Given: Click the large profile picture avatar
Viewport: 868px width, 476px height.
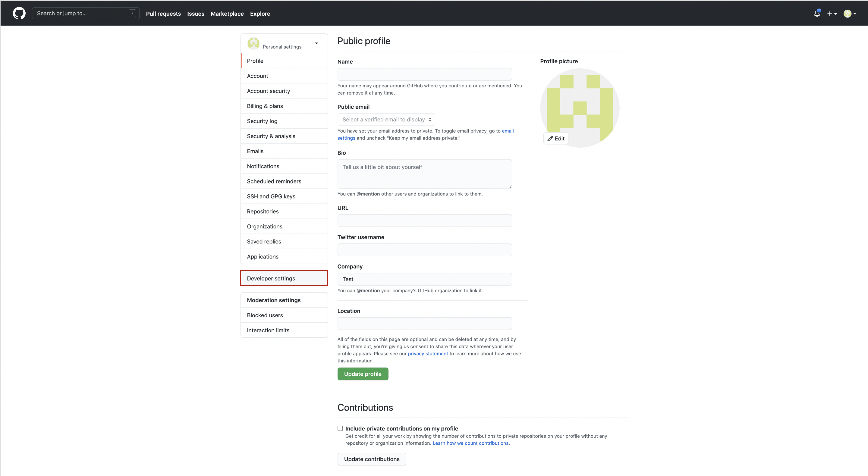Looking at the screenshot, I should pyautogui.click(x=580, y=108).
